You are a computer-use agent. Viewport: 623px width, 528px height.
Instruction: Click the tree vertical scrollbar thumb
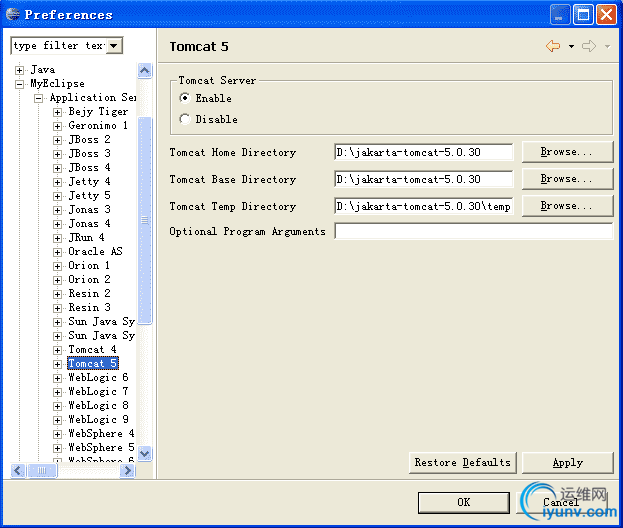tap(145, 220)
